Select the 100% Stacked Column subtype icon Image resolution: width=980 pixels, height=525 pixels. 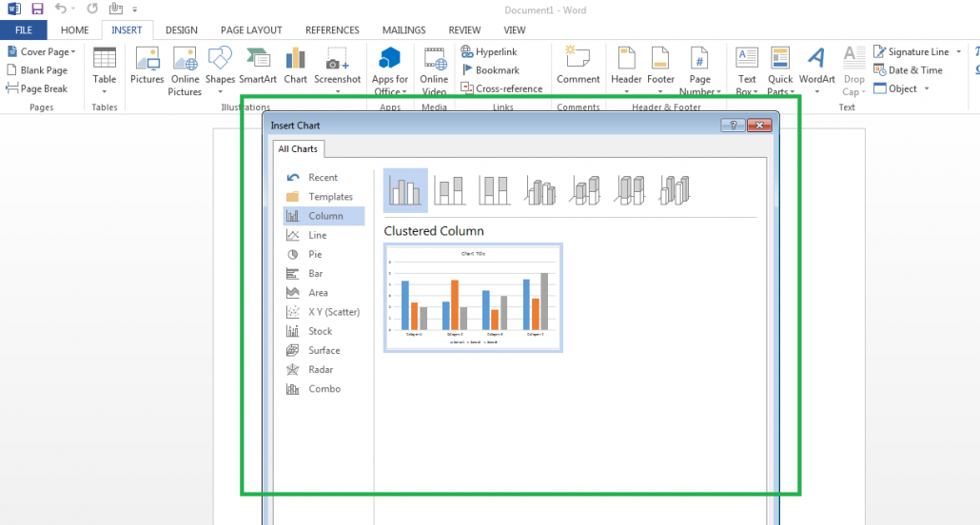(495, 190)
